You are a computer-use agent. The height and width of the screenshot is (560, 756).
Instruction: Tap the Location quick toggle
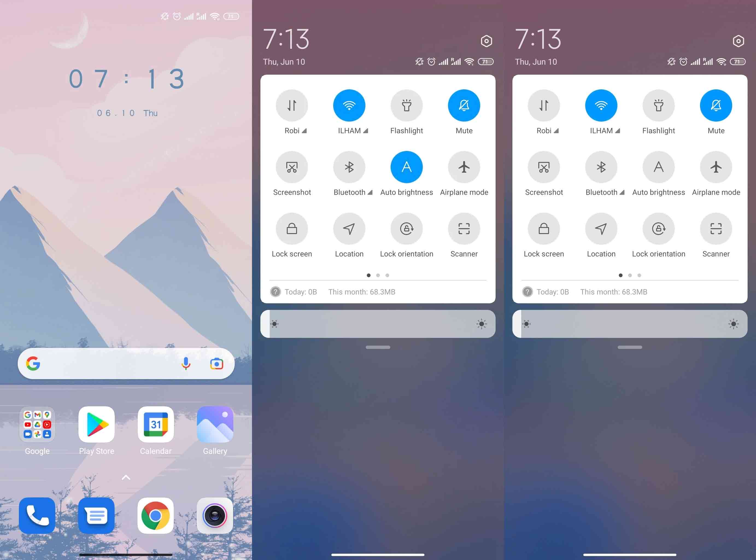click(349, 228)
